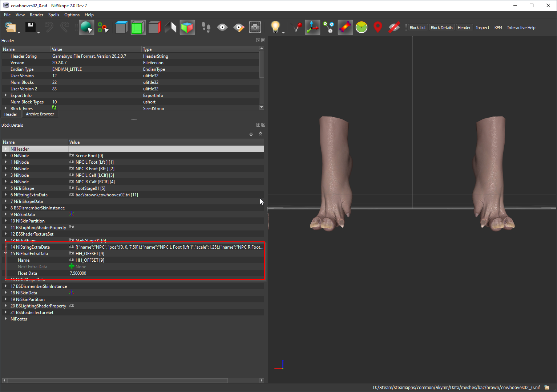Image resolution: width=557 pixels, height=392 pixels.
Task: Activate the Select Object sphere tool
Action: click(87, 28)
